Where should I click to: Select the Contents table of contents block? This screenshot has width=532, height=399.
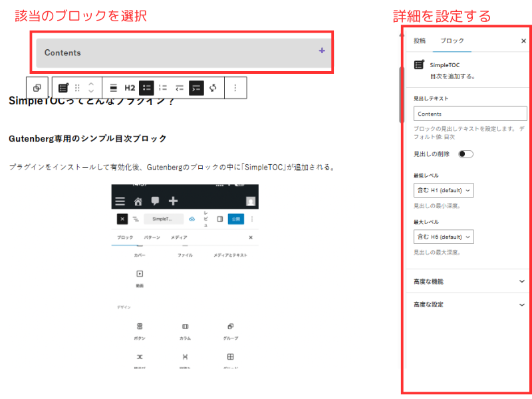(184, 53)
